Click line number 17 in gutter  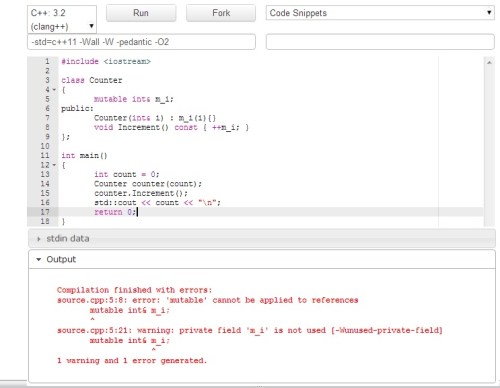click(x=45, y=212)
